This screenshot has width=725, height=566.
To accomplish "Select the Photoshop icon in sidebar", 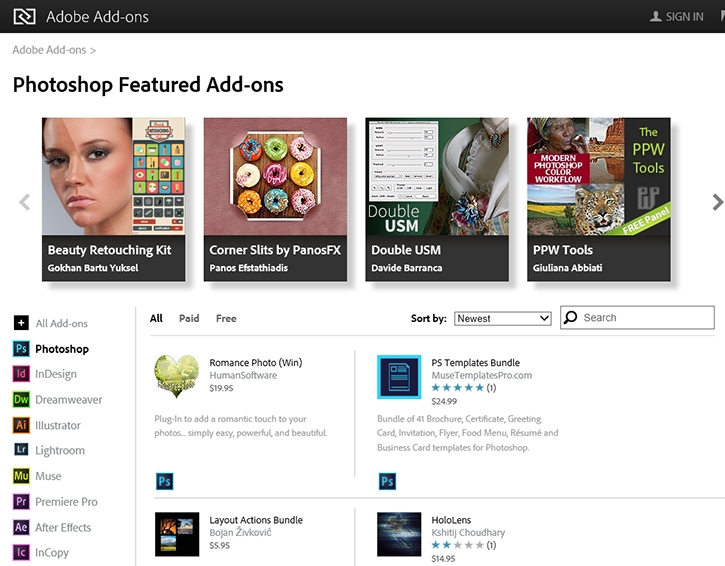I will (x=21, y=349).
